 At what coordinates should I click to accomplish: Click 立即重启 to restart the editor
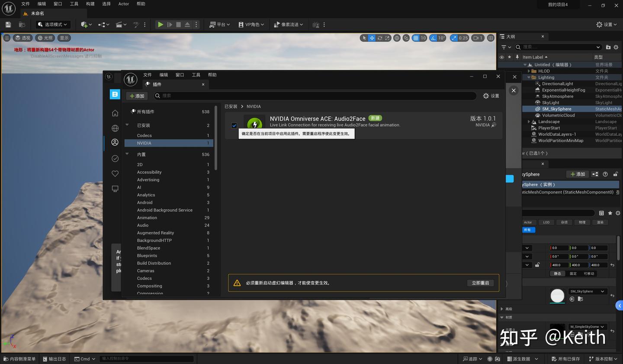pos(480,283)
